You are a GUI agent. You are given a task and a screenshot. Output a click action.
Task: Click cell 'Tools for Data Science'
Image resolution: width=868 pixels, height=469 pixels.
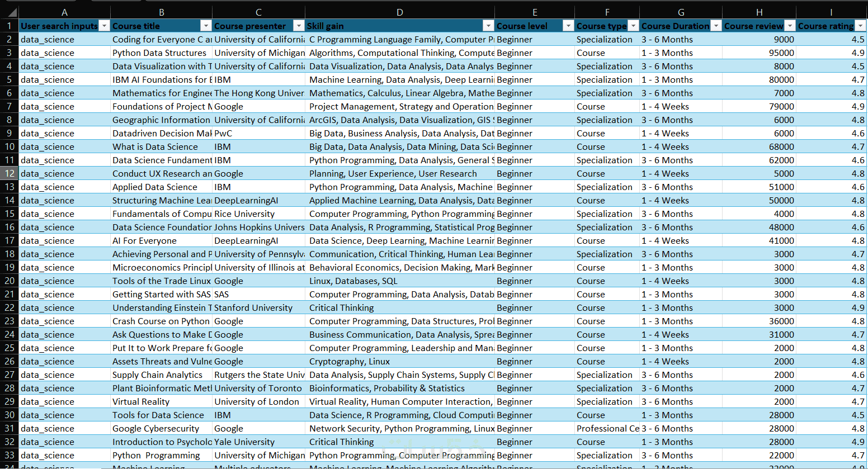click(161, 415)
